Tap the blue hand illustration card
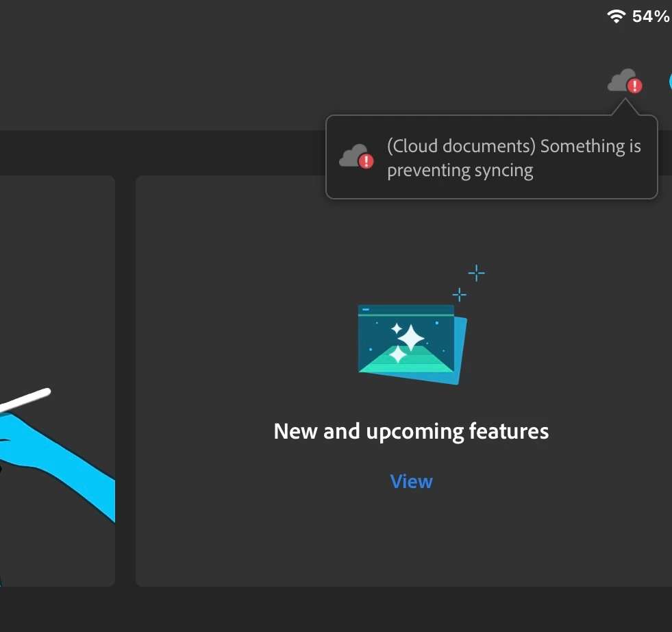672x632 pixels. [58, 380]
